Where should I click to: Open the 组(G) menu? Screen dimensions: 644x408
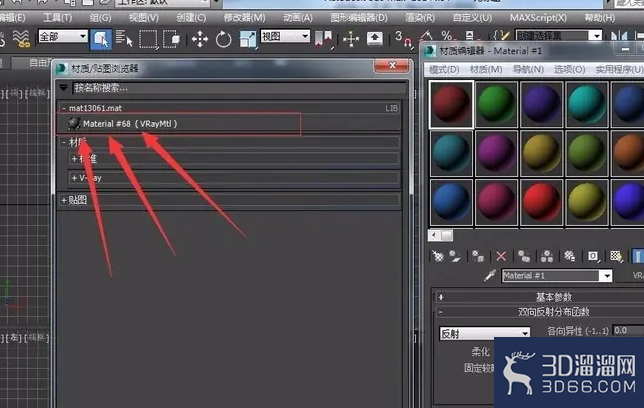(x=100, y=18)
